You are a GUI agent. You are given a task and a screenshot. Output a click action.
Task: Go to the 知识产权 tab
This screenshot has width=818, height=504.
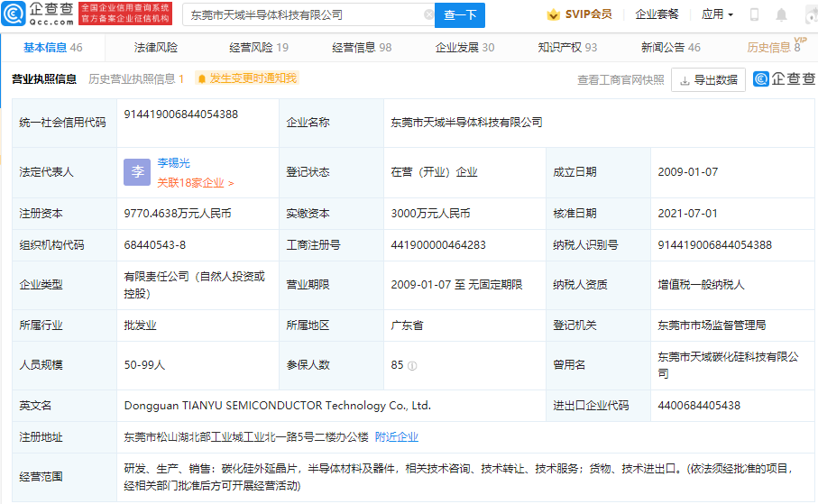point(567,48)
